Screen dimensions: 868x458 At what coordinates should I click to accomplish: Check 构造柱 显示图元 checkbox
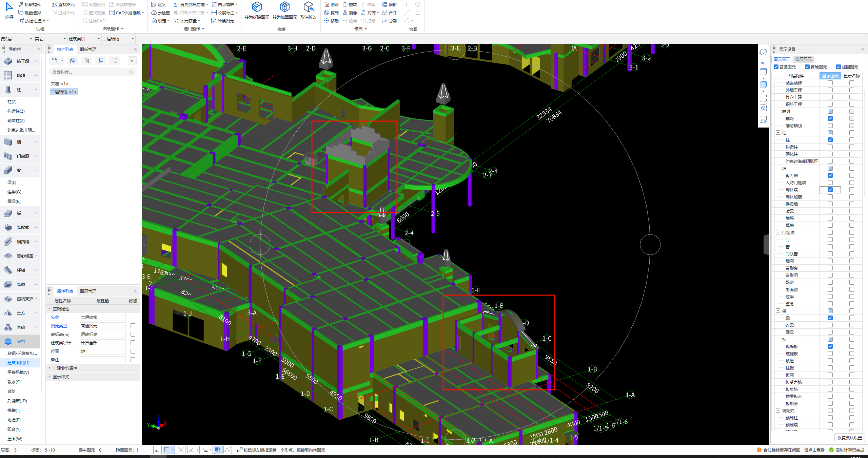pos(830,147)
